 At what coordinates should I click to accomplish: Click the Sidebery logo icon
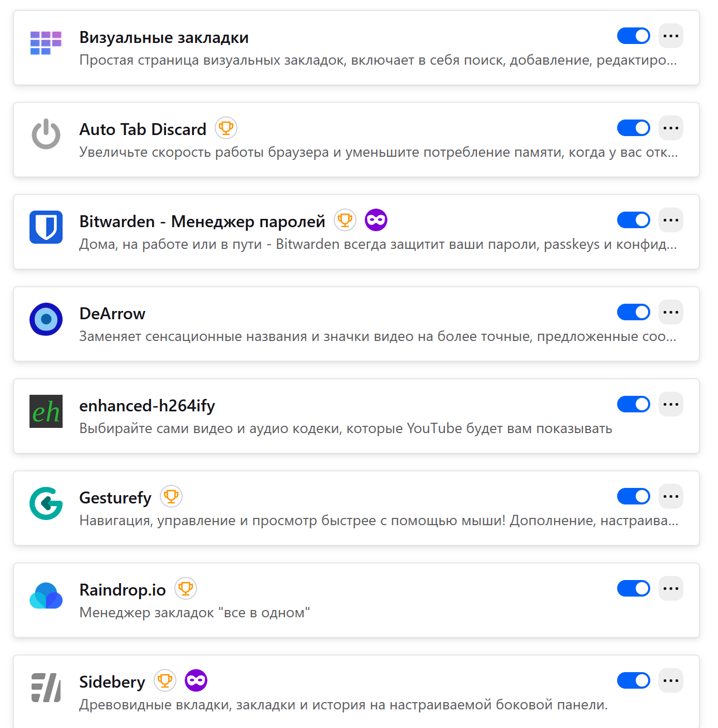[46, 687]
